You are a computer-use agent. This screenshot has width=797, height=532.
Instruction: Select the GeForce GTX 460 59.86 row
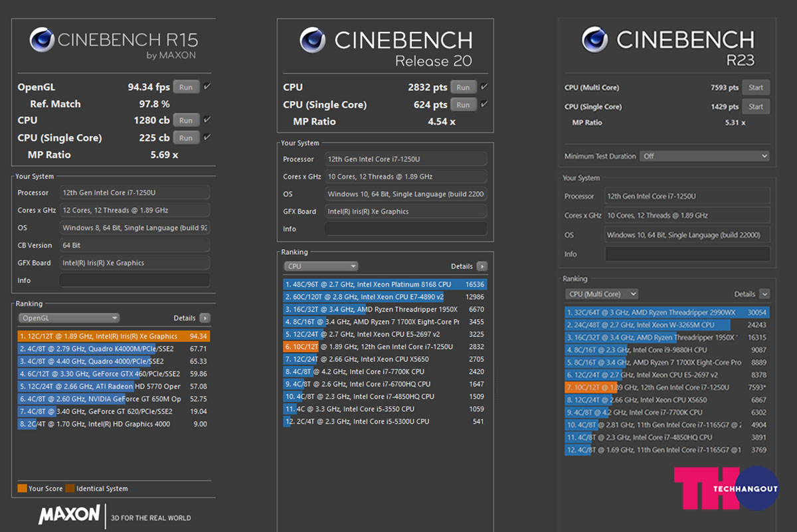(114, 374)
